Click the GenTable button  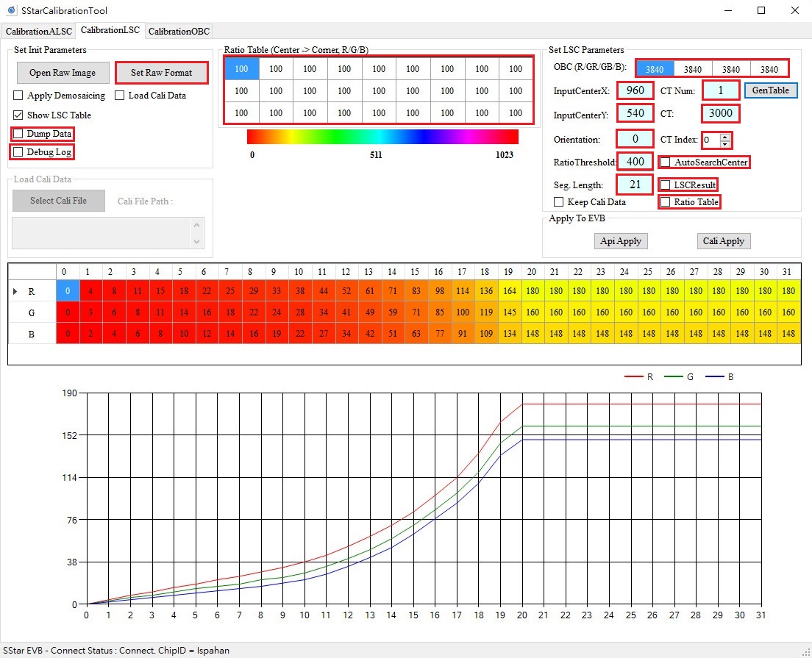(771, 90)
